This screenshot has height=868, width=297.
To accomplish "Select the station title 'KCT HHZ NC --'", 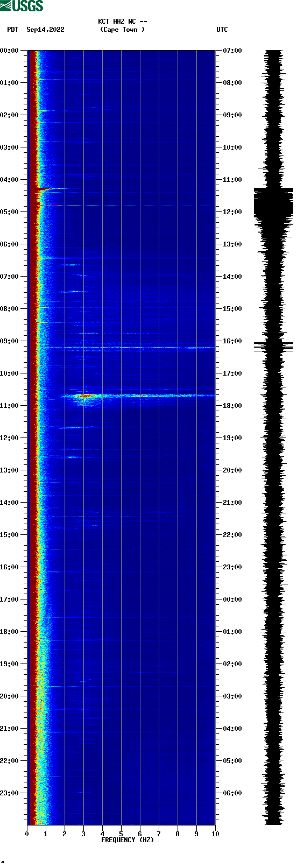I will tap(123, 22).
